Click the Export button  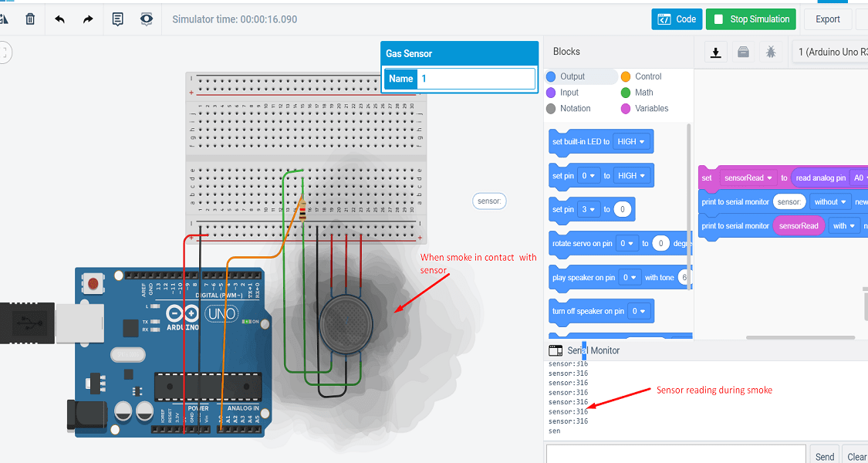(828, 19)
